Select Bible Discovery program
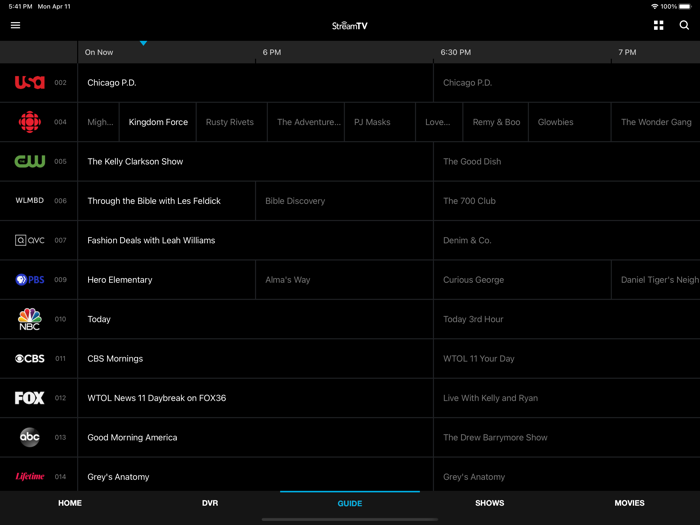This screenshot has width=700, height=525. [x=344, y=200]
